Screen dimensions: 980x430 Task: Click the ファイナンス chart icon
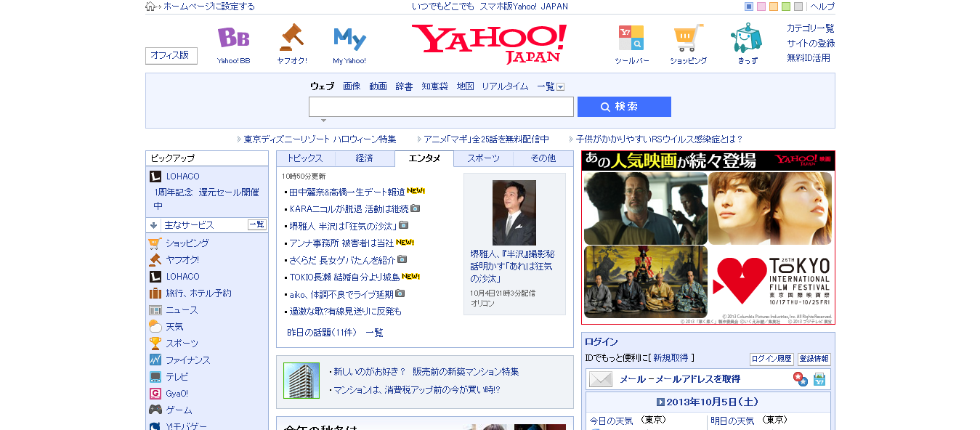pyautogui.click(x=155, y=360)
